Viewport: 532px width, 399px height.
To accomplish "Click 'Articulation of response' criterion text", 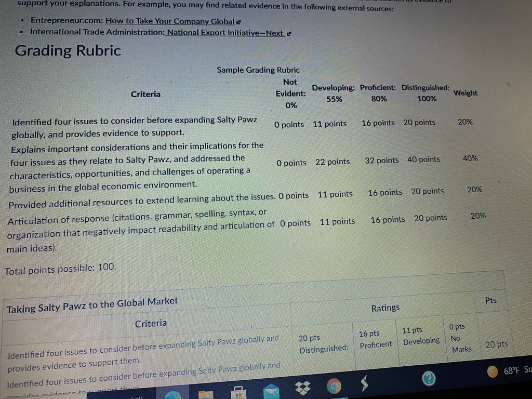I will (x=140, y=231).
